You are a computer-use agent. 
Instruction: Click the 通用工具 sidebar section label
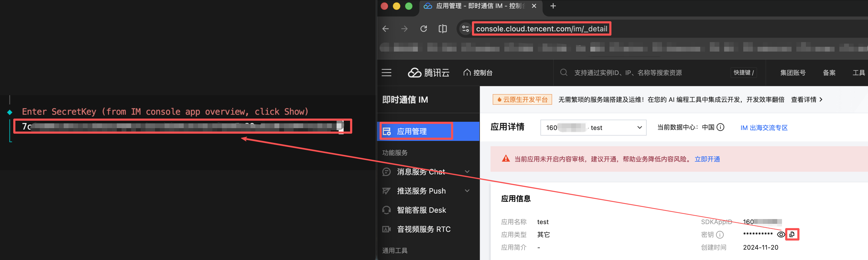(x=394, y=250)
